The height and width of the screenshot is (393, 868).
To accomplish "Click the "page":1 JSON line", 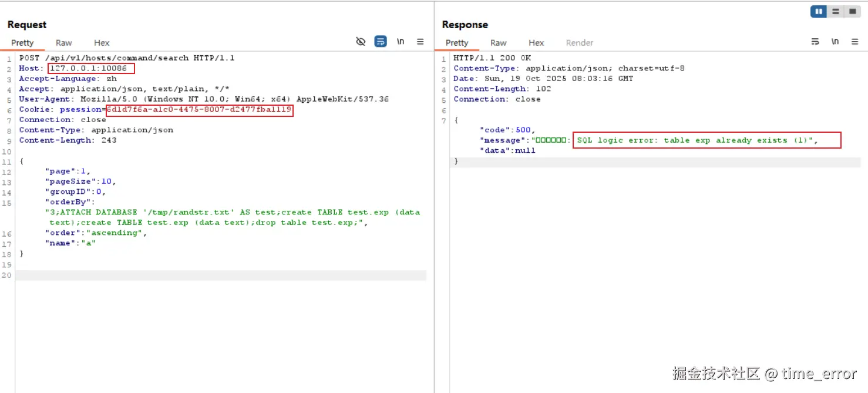I will pos(68,172).
